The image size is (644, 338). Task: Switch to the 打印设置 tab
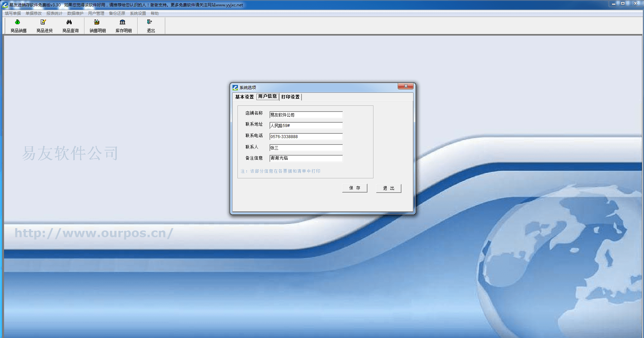click(290, 97)
